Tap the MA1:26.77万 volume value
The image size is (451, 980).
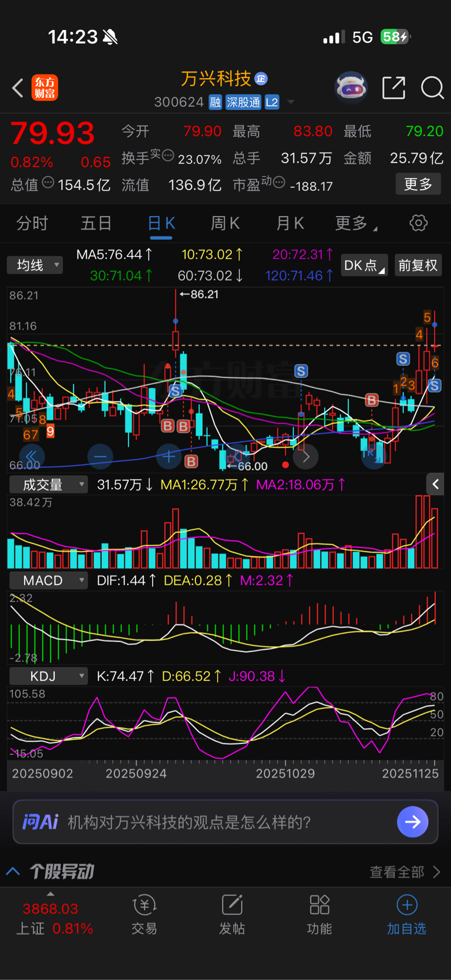point(205,485)
